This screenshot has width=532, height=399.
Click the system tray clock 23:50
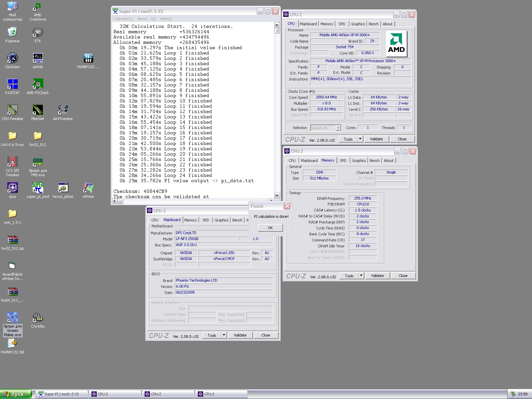pos(523,394)
